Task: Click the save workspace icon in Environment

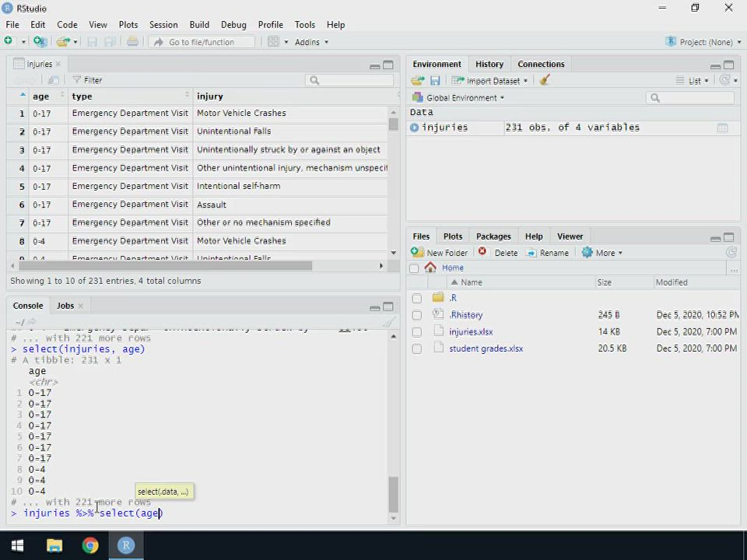Action: point(435,80)
